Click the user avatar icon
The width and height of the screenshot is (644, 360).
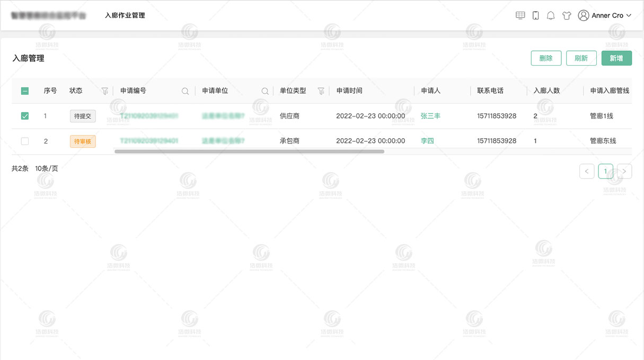(583, 15)
